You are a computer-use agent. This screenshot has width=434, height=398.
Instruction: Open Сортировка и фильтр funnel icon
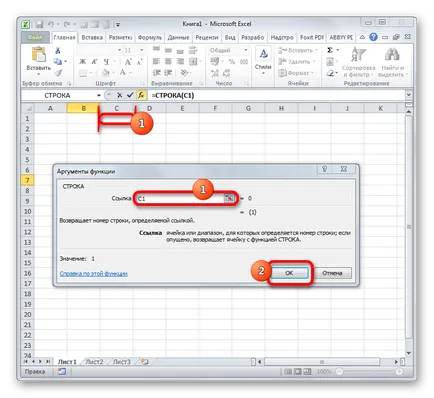click(358, 55)
